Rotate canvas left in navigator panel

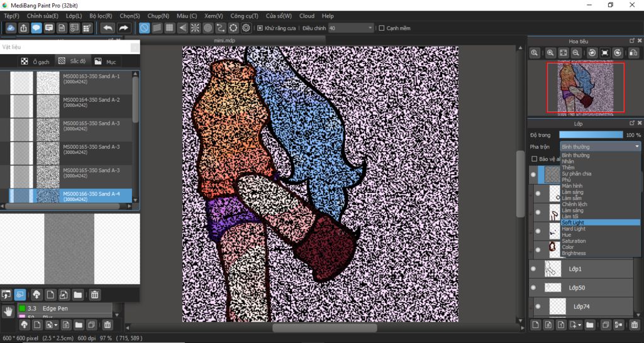[x=592, y=53]
